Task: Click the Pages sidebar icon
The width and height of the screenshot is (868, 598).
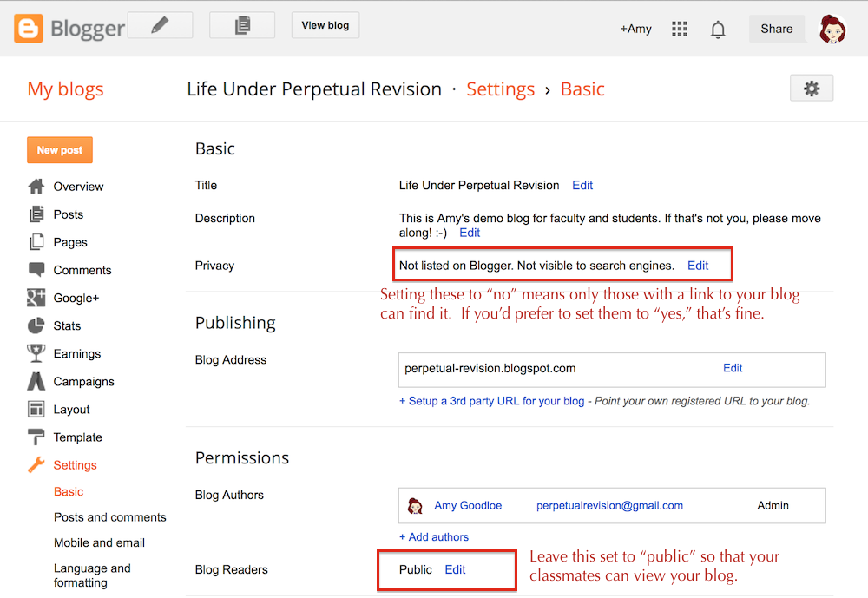Action: (x=36, y=242)
